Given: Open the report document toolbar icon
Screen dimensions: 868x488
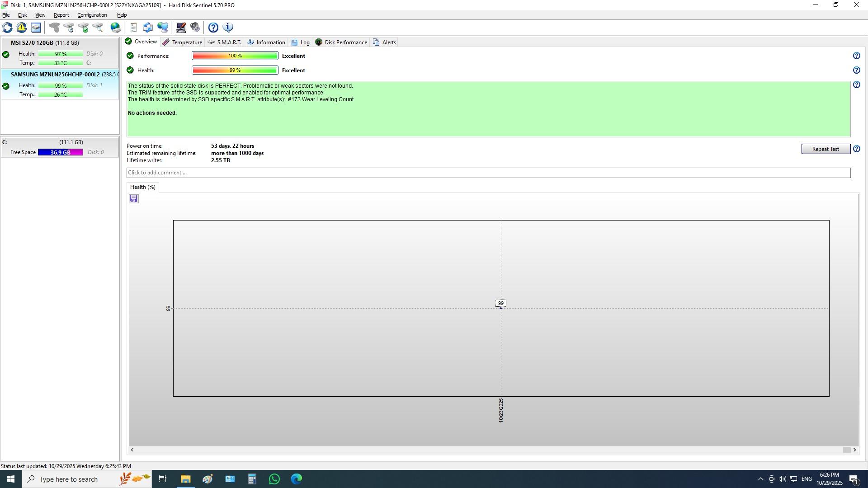Looking at the screenshot, I should (133, 28).
